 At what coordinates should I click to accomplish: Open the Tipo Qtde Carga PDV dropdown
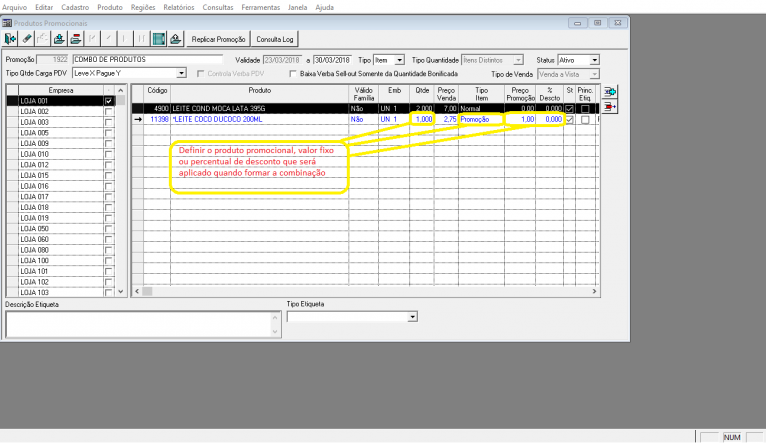pos(181,73)
